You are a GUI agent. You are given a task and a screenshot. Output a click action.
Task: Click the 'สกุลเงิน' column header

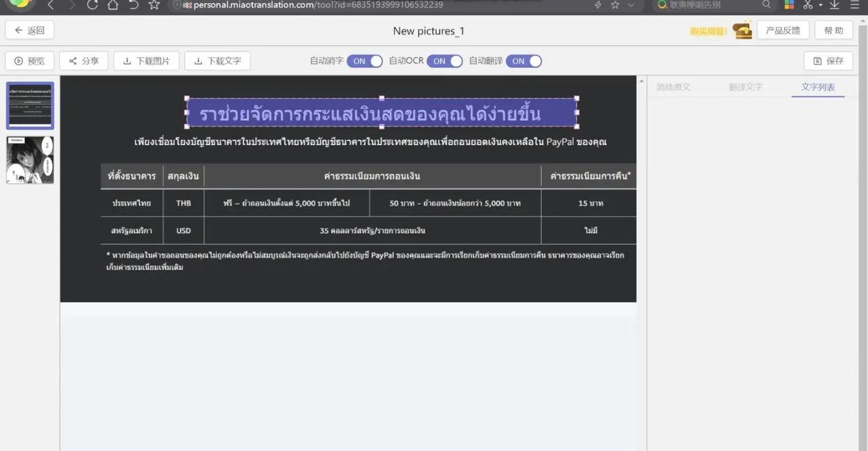(x=184, y=176)
